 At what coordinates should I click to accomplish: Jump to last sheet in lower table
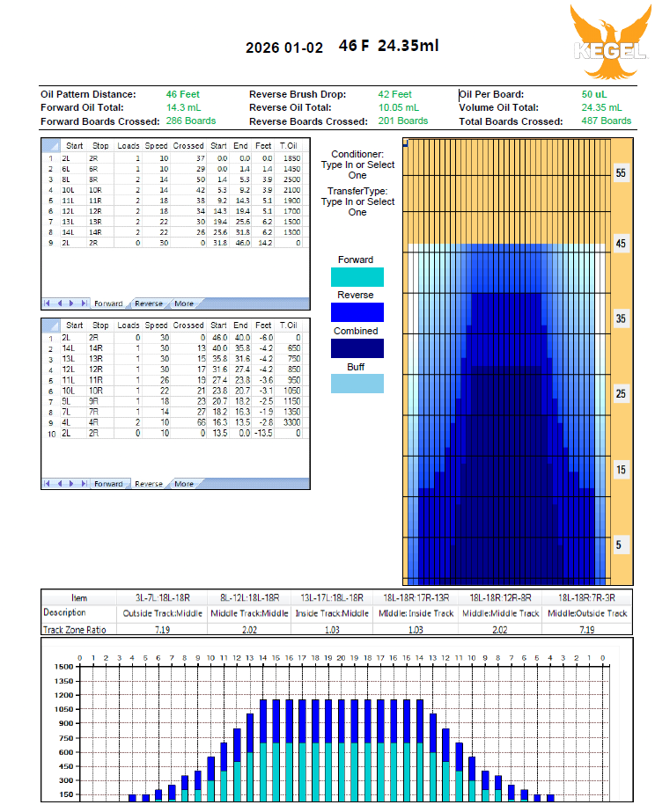click(83, 484)
